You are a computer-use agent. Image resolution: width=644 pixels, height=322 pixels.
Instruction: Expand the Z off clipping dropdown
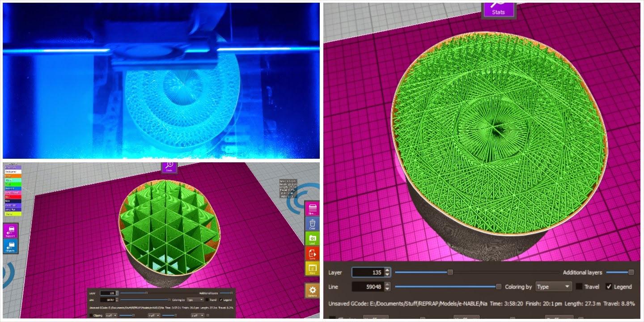[197, 315]
